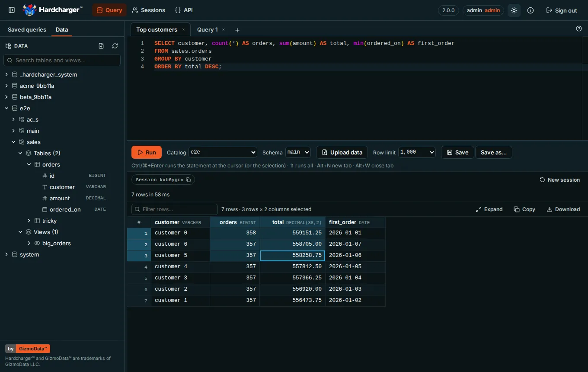This screenshot has height=372, width=588.
Task: Focus the Search tables and views field
Action: pyautogui.click(x=62, y=60)
